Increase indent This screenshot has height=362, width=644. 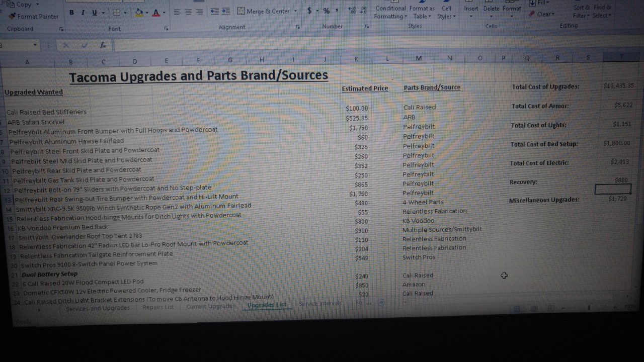[x=226, y=11]
